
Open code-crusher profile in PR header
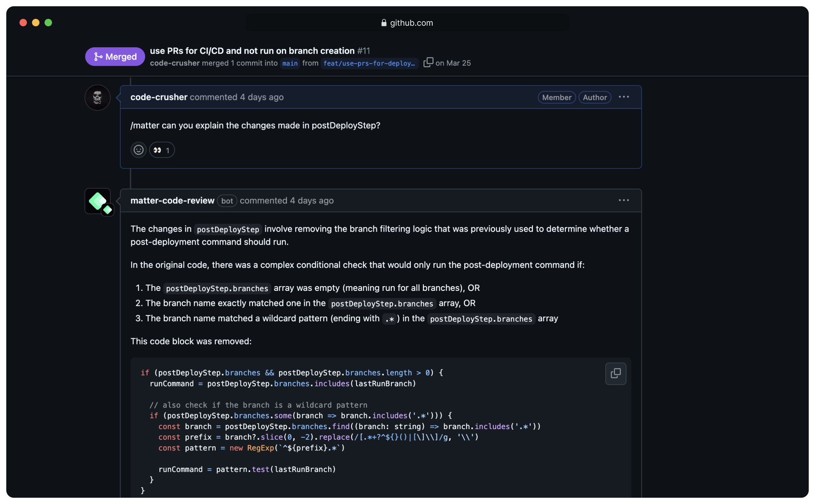[175, 63]
